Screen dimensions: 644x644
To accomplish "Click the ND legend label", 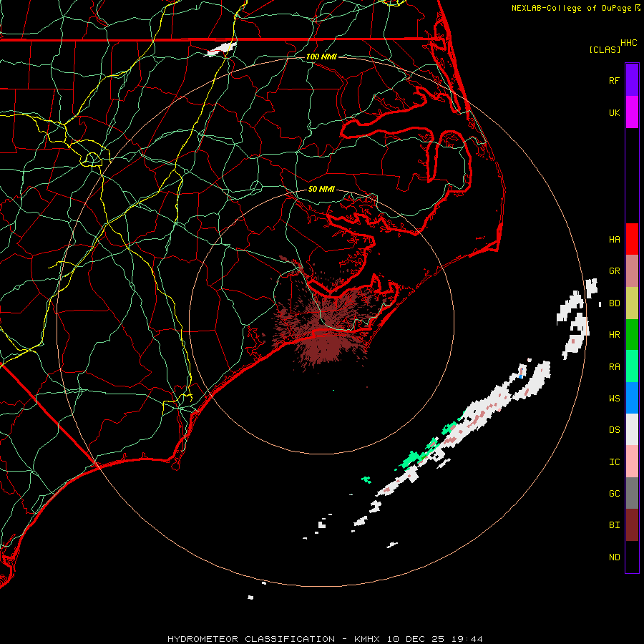I will (614, 557).
